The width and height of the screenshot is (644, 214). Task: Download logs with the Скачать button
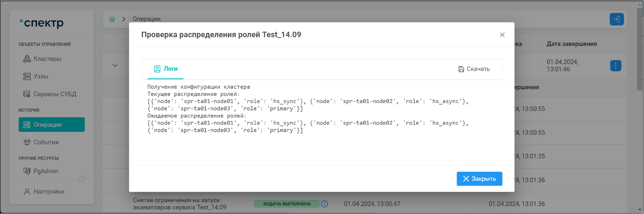click(474, 69)
